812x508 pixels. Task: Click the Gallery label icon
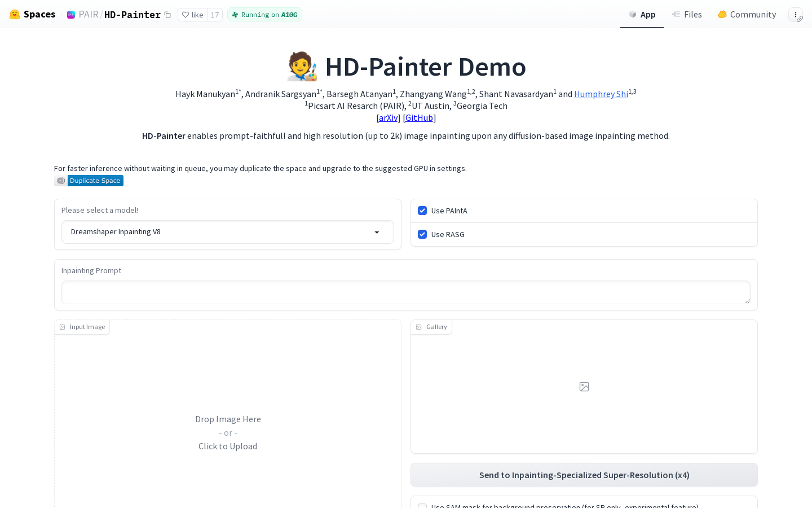(x=419, y=327)
